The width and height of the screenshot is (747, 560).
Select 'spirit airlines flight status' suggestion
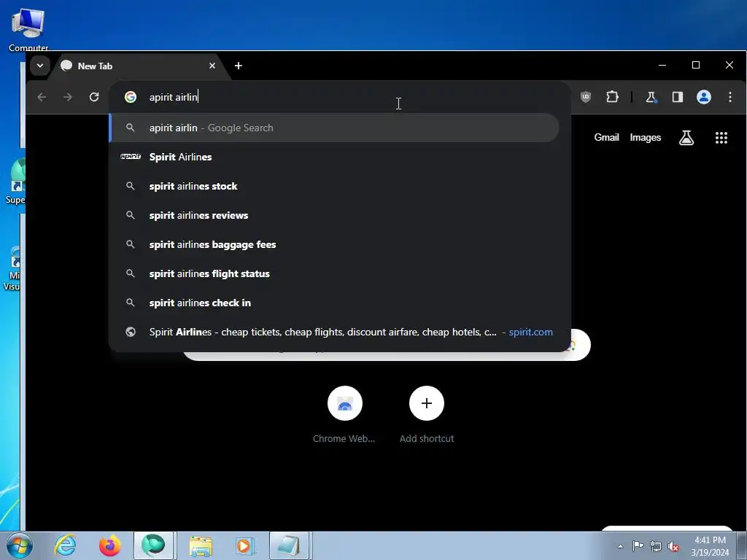tap(334, 273)
